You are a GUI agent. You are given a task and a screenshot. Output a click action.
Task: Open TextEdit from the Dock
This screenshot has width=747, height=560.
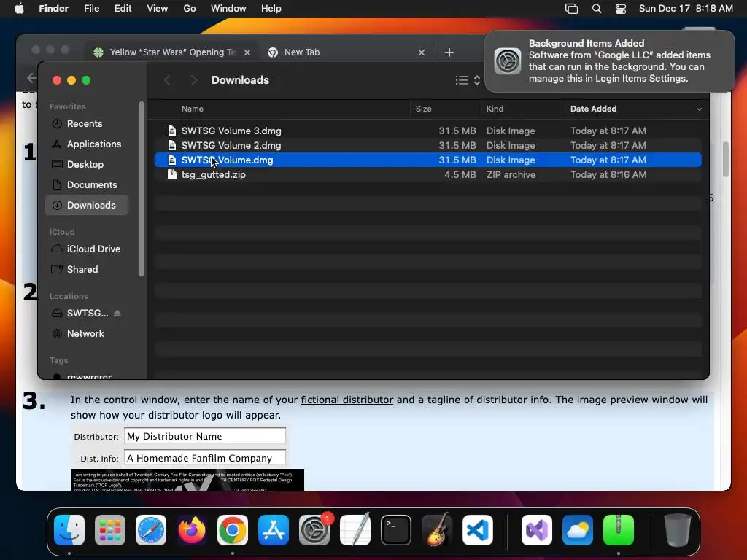click(x=355, y=529)
